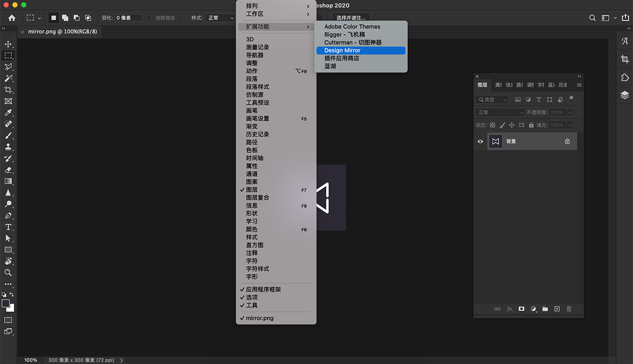The width and height of the screenshot is (633, 364).
Task: Click the 选择并遮住 button
Action: (351, 18)
